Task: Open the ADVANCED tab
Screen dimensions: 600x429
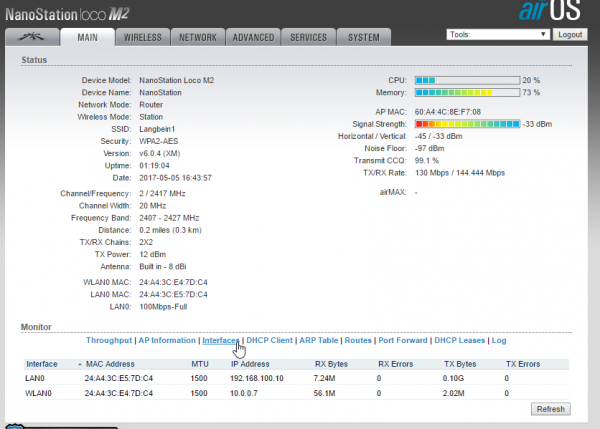Action: [253, 37]
